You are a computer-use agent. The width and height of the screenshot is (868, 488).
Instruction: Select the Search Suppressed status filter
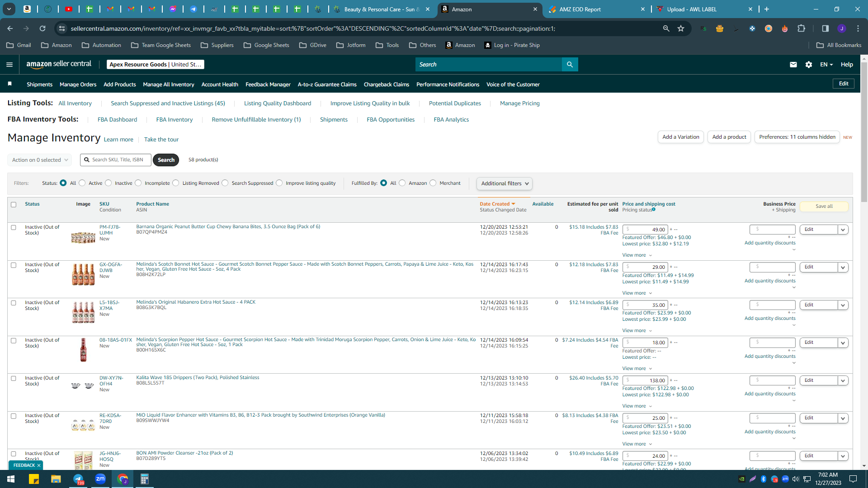click(x=225, y=183)
